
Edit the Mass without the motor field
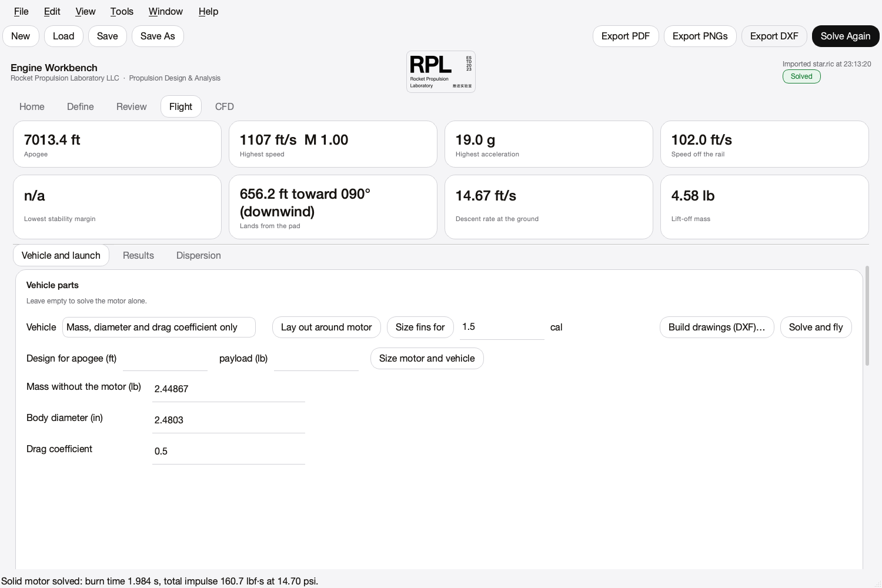(229, 389)
